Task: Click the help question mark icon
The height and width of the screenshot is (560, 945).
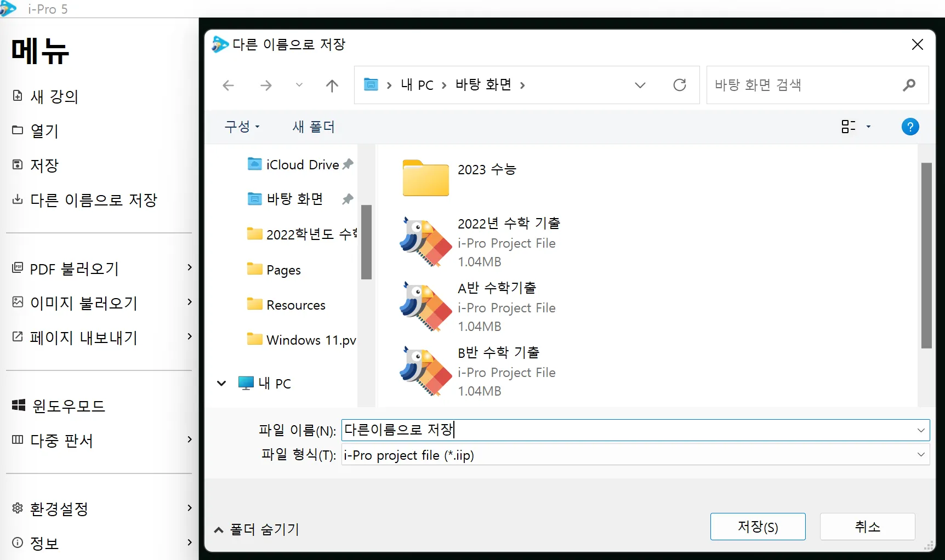Action: (x=910, y=127)
